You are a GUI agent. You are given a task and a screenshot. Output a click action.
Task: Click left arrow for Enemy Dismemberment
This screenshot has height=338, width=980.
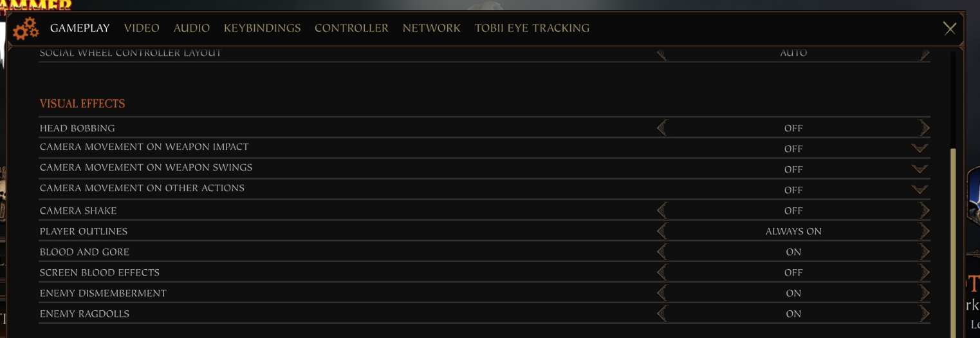662,293
